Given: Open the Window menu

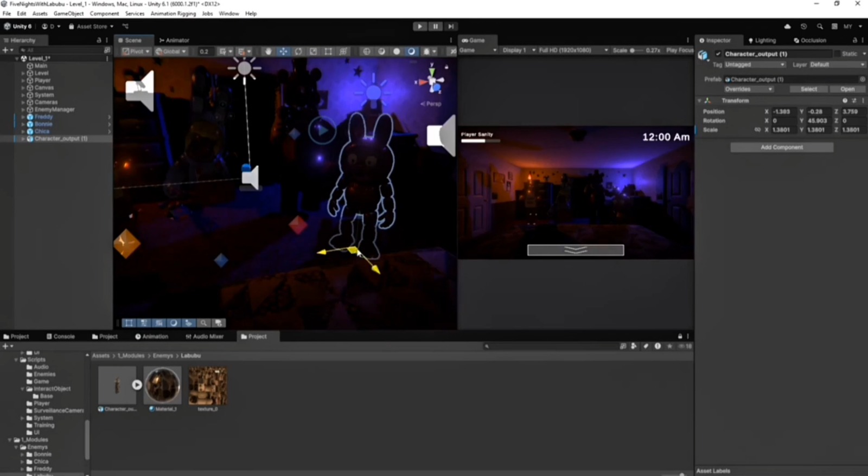Looking at the screenshot, I should (x=229, y=14).
